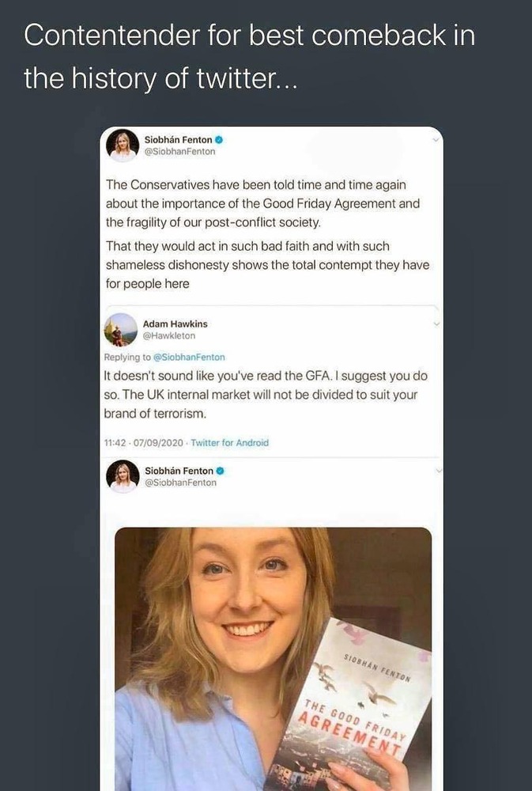Image resolution: width=532 pixels, height=791 pixels.
Task: Open the @SiobhanFenton handle under the first tweet's name
Action: point(179,151)
